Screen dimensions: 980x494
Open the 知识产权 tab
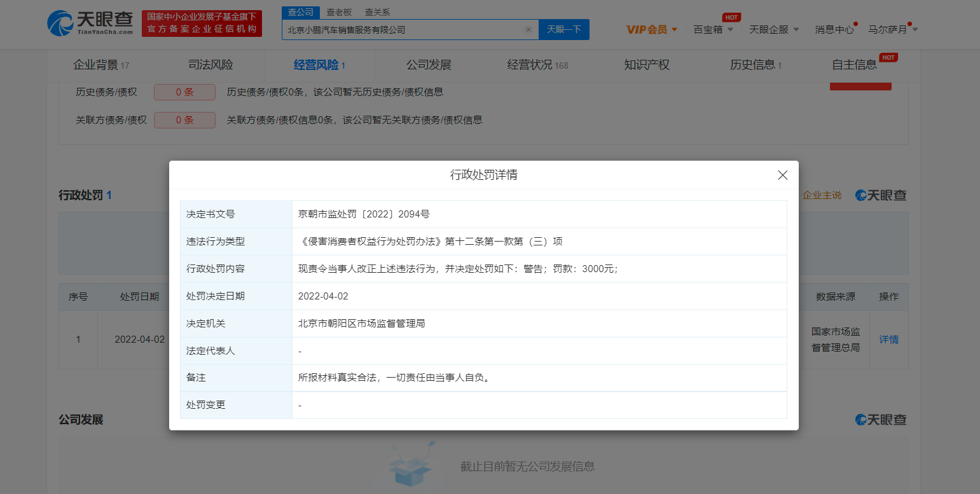click(x=647, y=65)
